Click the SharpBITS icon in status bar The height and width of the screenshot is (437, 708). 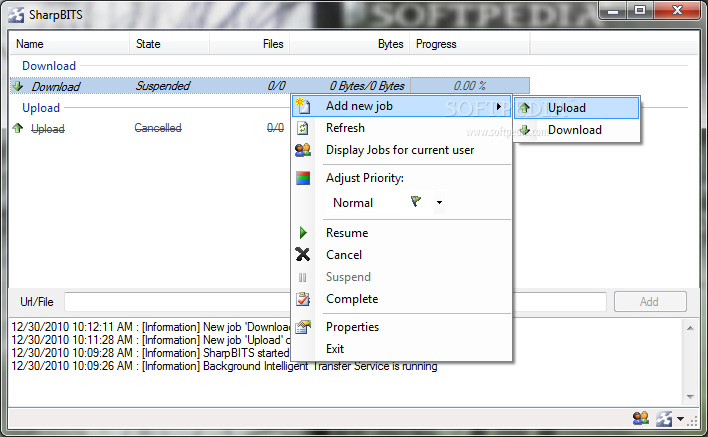(664, 418)
